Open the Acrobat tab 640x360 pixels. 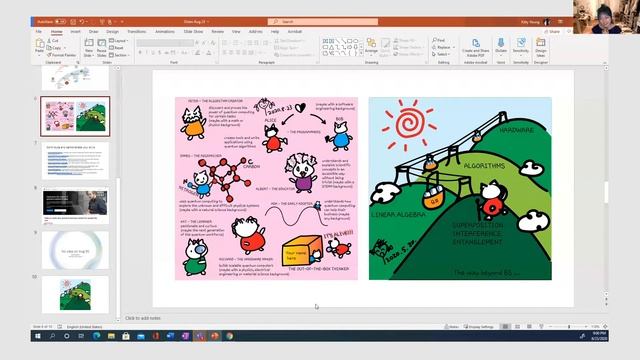pos(295,31)
